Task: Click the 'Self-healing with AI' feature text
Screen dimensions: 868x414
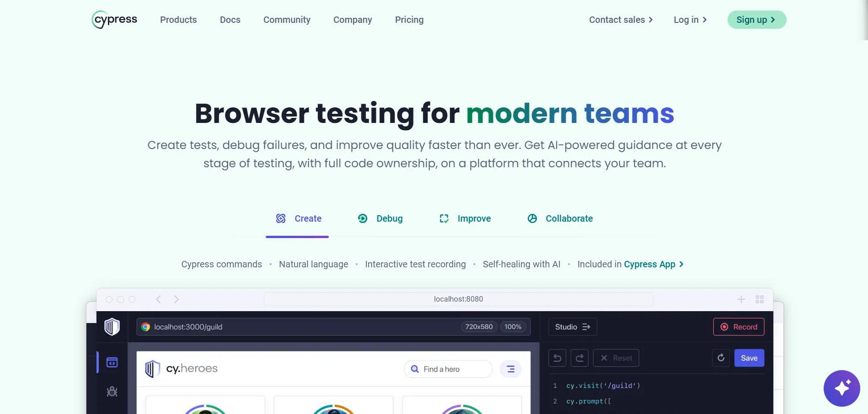Action: click(522, 264)
